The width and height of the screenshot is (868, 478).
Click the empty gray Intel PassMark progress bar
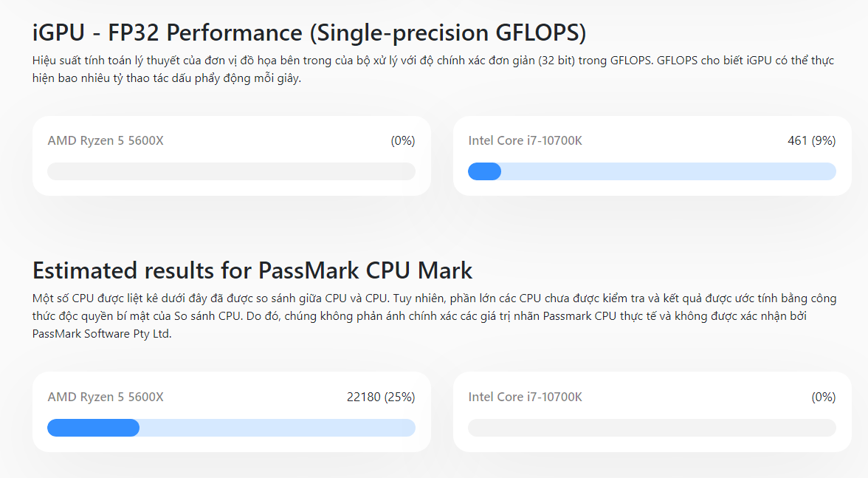[652, 428]
